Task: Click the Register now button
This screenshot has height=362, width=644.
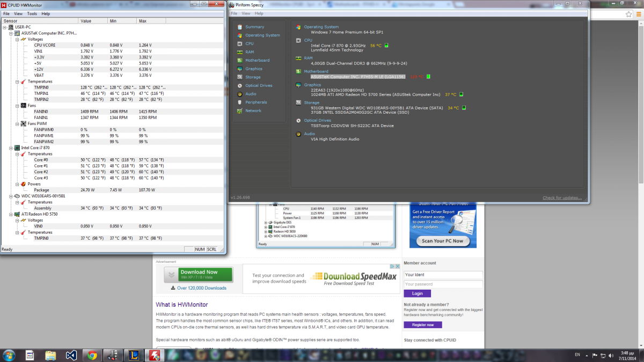Action: (x=423, y=325)
